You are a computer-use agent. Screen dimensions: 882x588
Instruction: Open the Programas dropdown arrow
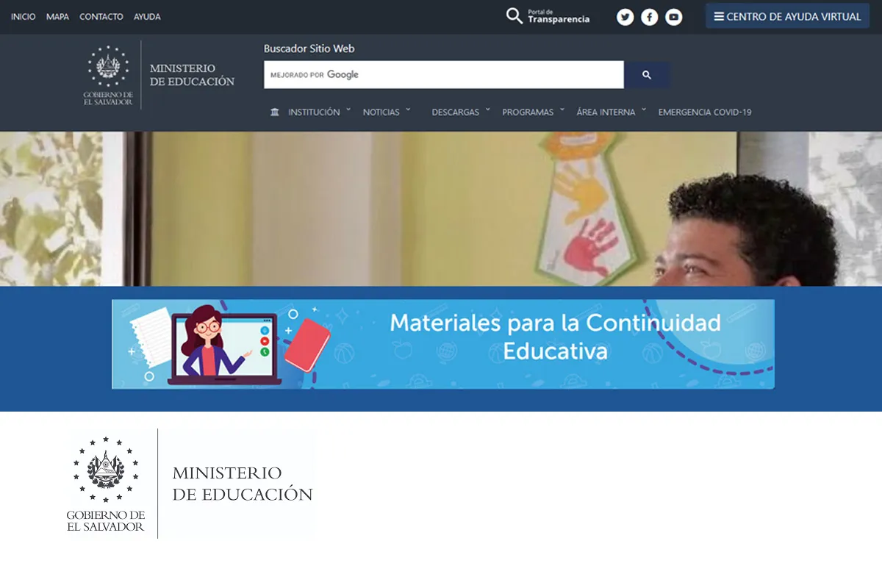[x=562, y=110]
